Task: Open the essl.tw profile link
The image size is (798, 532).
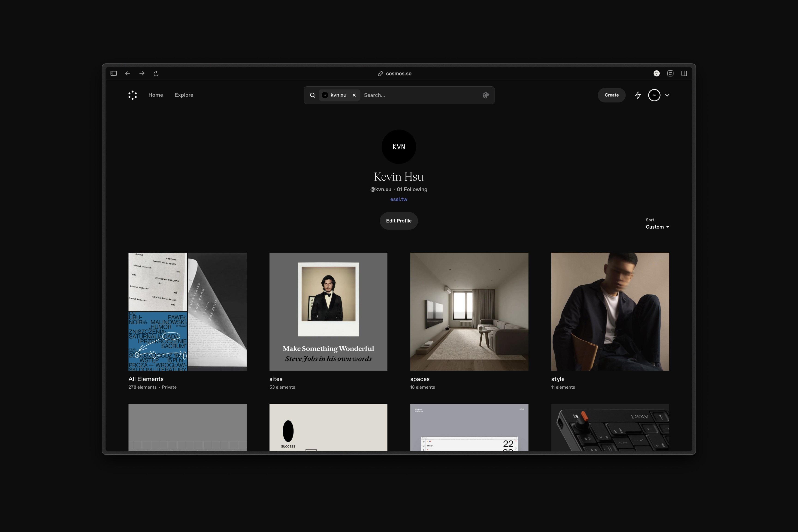Action: (x=399, y=199)
